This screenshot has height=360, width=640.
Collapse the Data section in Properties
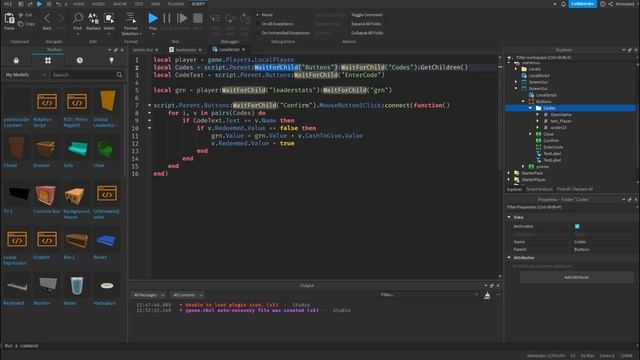pyautogui.click(x=509, y=217)
